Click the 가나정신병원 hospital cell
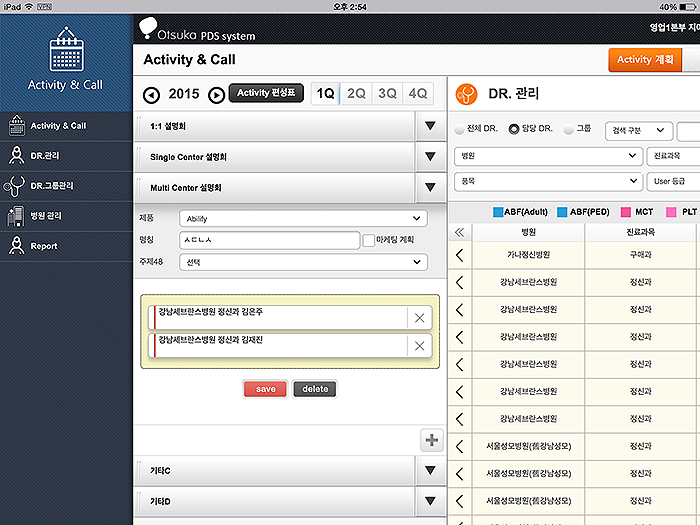 pos(529,255)
